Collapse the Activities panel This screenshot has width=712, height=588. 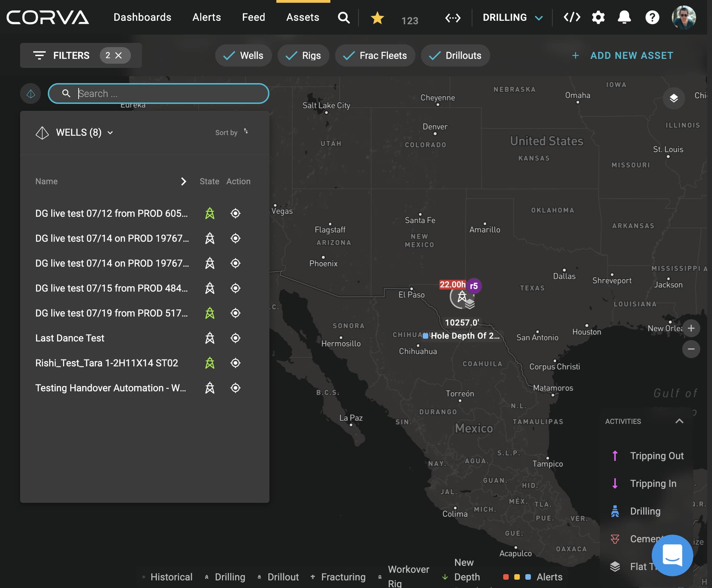click(679, 421)
